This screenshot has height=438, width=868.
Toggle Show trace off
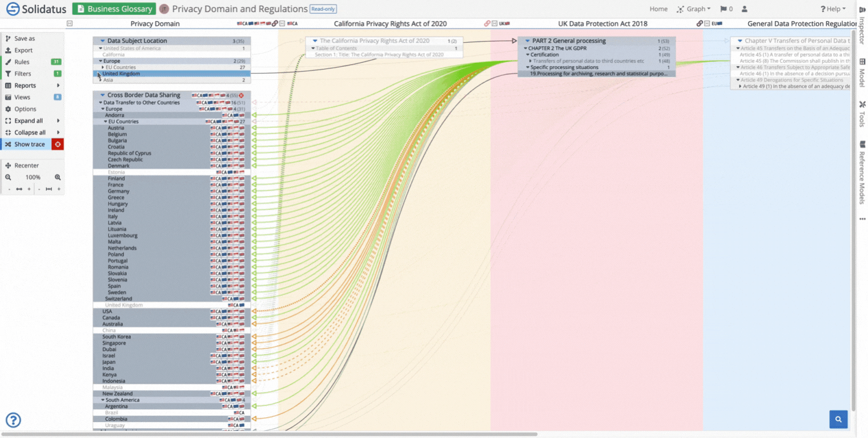26,144
